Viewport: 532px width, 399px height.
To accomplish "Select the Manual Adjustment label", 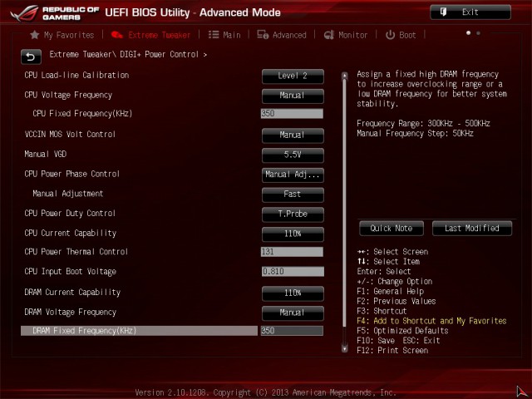I will [x=68, y=194].
